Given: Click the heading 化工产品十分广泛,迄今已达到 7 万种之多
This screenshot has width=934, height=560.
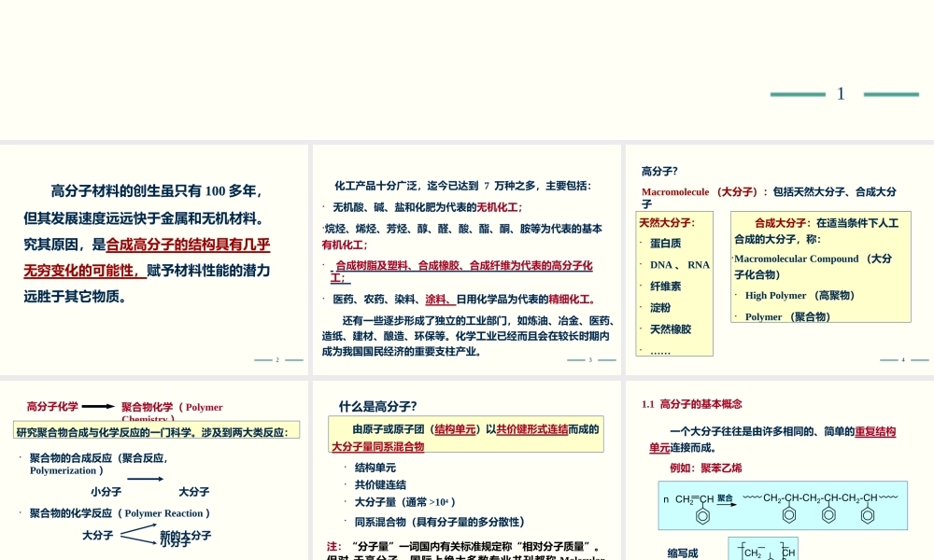Looking at the screenshot, I should [x=463, y=186].
